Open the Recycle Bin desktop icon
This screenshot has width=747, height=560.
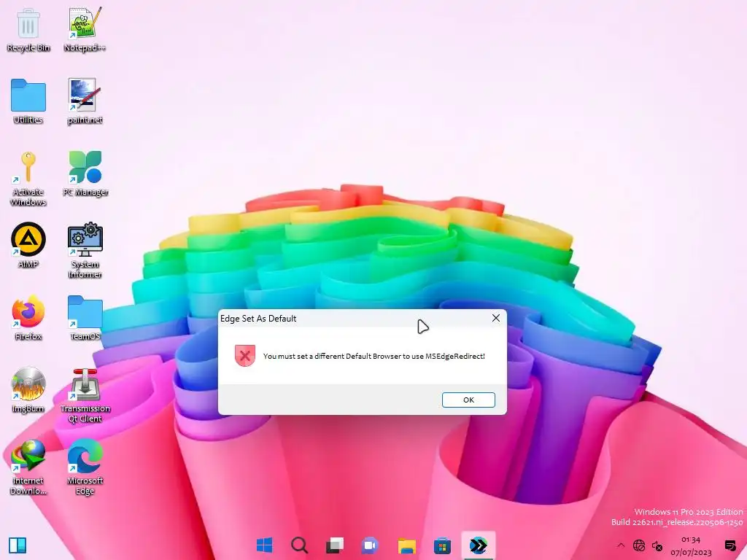point(28,29)
